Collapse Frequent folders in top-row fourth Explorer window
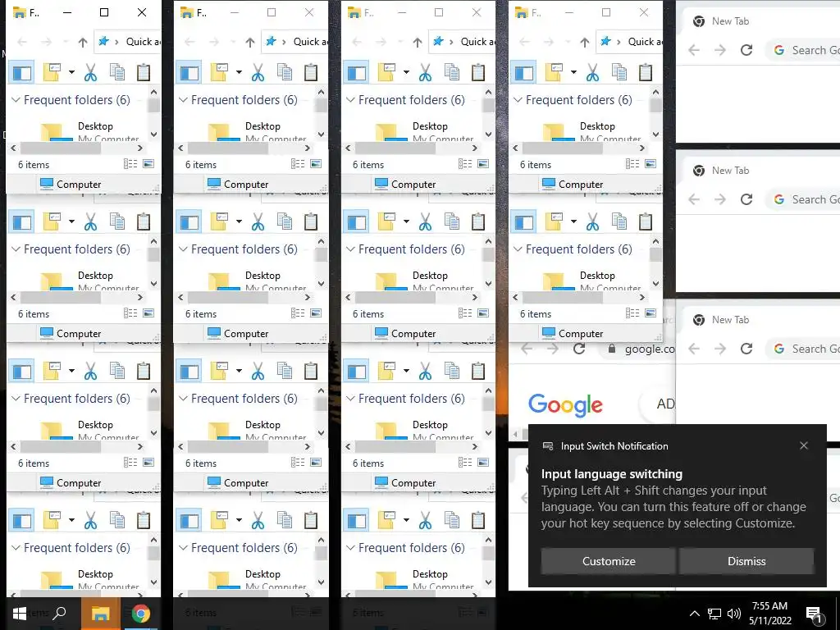The height and width of the screenshot is (630, 840). click(518, 99)
